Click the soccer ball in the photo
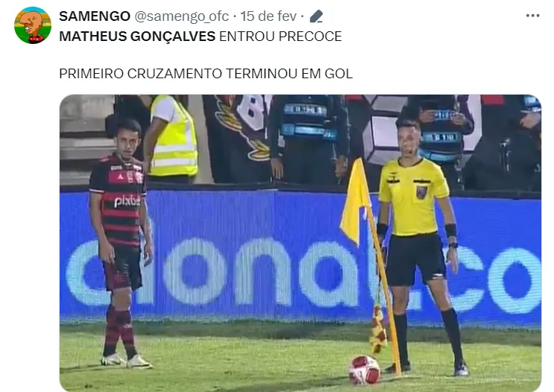Screen dimensions: 554x392 [x=365, y=370]
